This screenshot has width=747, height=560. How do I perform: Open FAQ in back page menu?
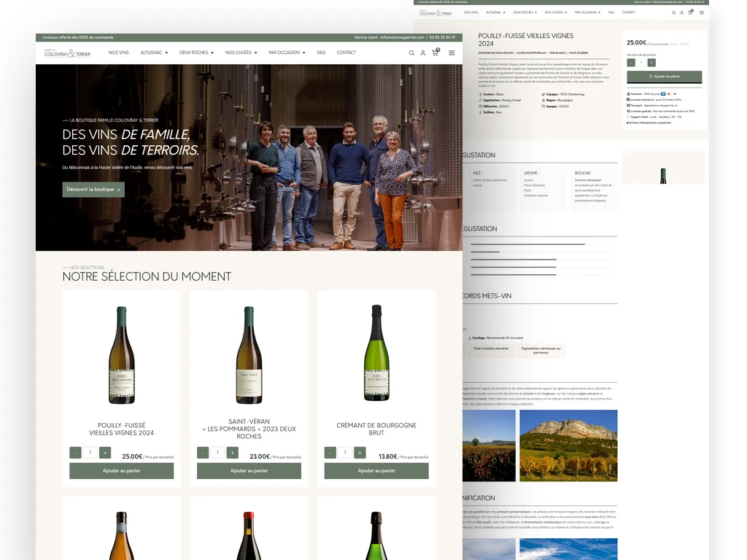pyautogui.click(x=611, y=12)
